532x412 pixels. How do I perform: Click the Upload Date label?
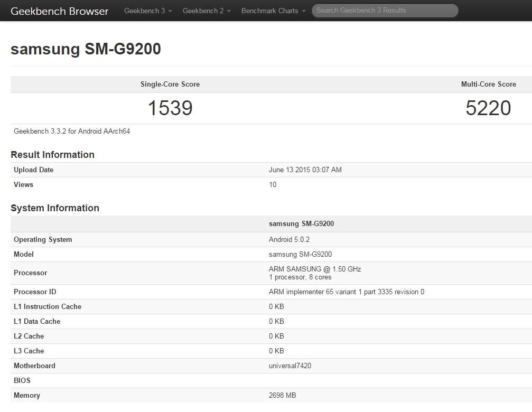coord(34,170)
